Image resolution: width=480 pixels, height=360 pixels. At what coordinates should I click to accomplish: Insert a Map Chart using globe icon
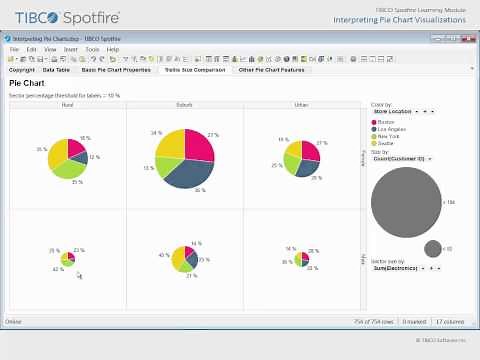tap(286, 59)
